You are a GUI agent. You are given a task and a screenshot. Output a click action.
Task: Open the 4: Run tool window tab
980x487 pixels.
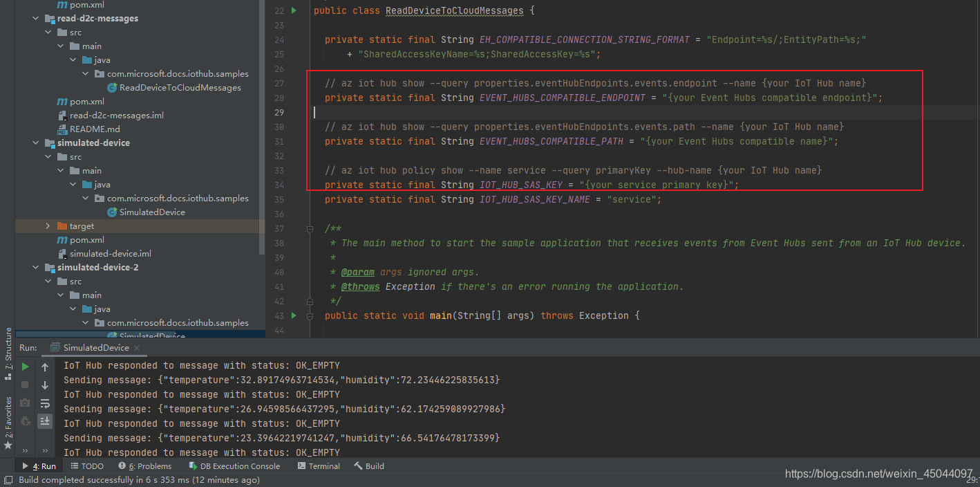39,466
